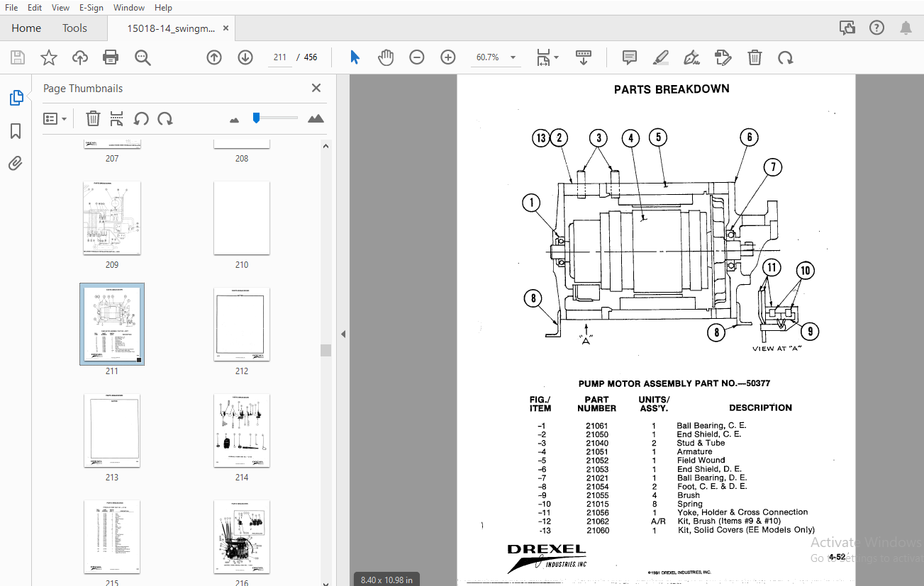924x586 pixels.
Task: Open thumbnail options dropdown menu
Action: (x=55, y=118)
